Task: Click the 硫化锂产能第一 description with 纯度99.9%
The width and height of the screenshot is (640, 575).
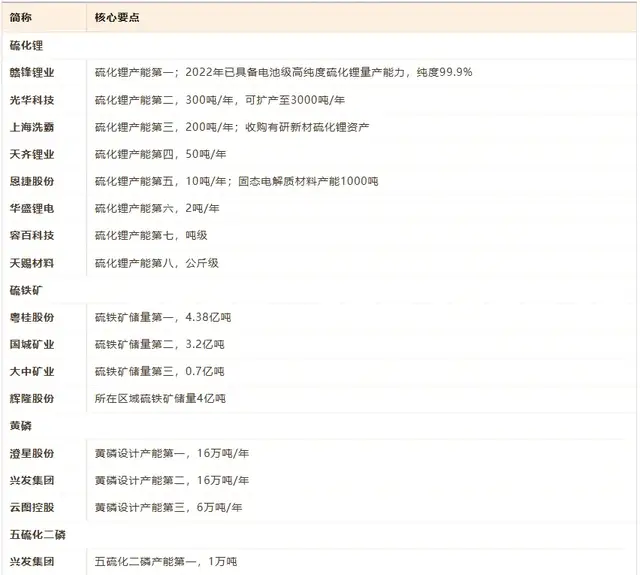Action: [284, 72]
